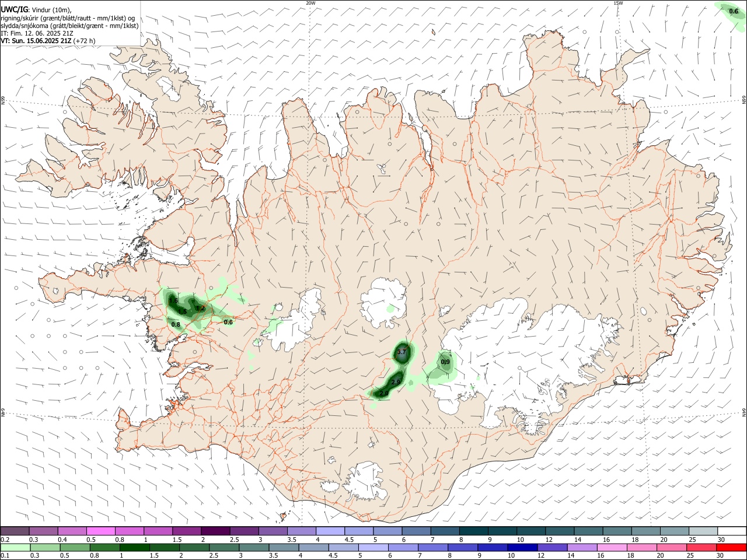Click the 20W longitude label
Screen dimensions: 747x560
(311, 3)
